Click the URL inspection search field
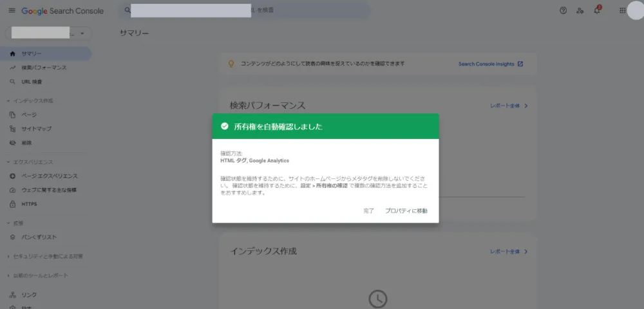This screenshot has width=644, height=309. pos(244,10)
